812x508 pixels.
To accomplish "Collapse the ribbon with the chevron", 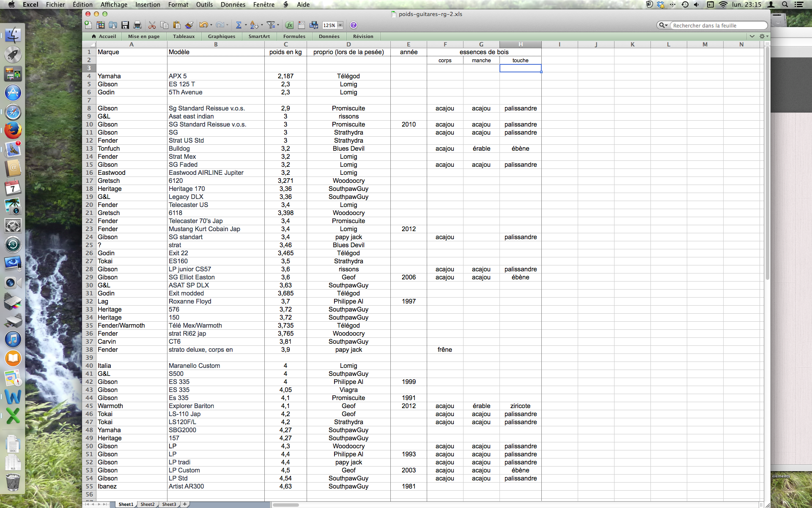I will click(752, 36).
